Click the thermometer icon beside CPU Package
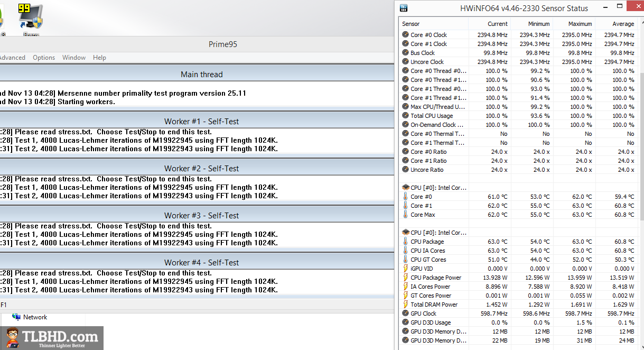Viewport: 644px width, 350px height. click(405, 242)
